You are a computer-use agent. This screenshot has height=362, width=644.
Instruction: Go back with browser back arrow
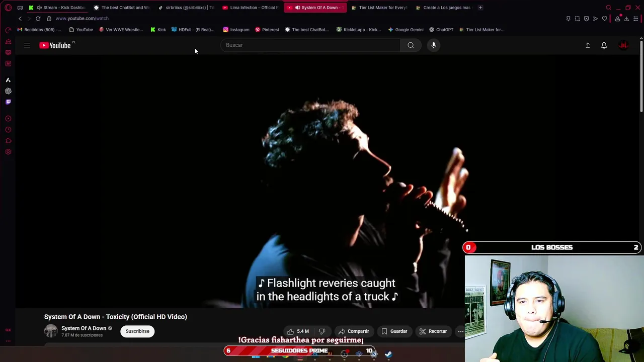coord(20,19)
